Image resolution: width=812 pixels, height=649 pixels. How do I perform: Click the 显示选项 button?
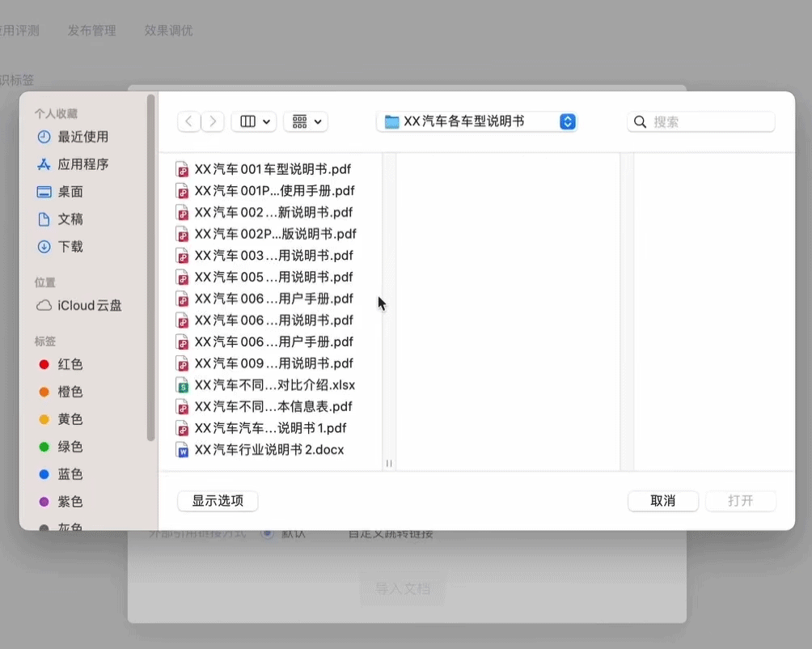(217, 501)
